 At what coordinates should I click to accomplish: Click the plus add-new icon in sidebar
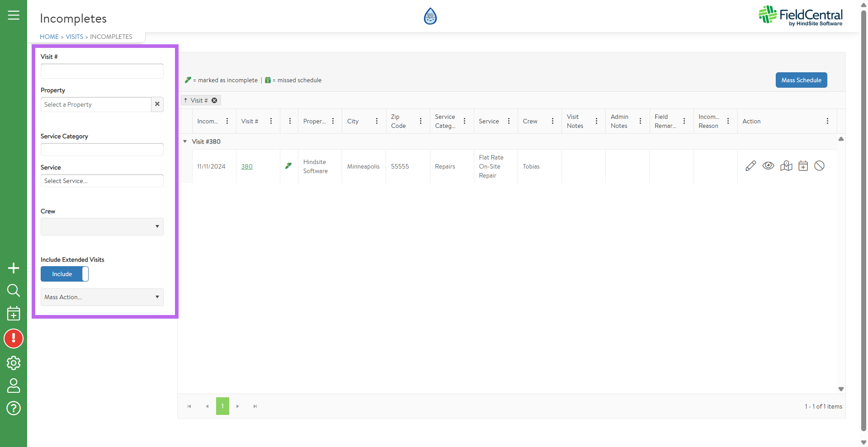coord(14,268)
